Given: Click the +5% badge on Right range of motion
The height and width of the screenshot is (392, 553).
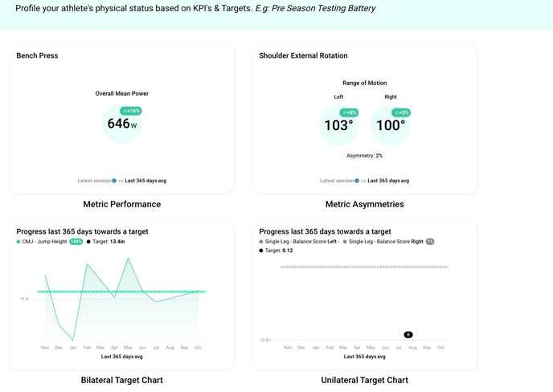Looking at the screenshot, I should (401, 112).
